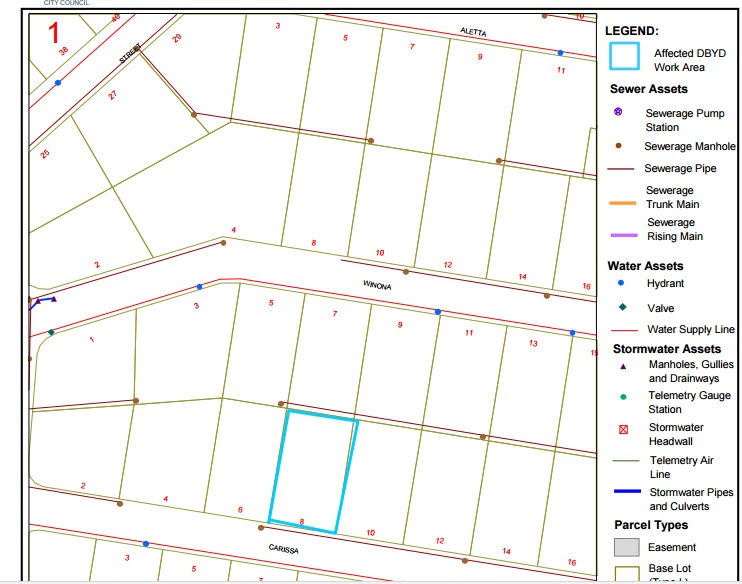Click the Parcel Types heading

(651, 525)
